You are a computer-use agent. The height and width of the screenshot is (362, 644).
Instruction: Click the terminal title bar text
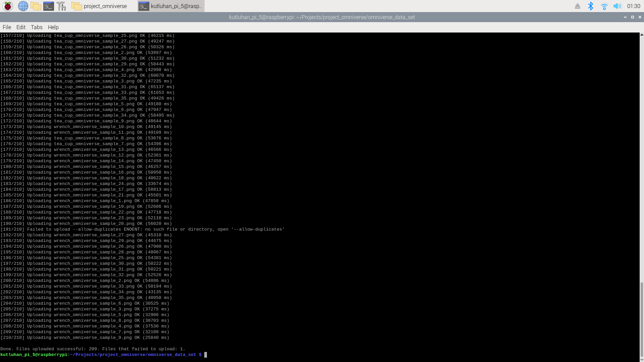click(322, 17)
